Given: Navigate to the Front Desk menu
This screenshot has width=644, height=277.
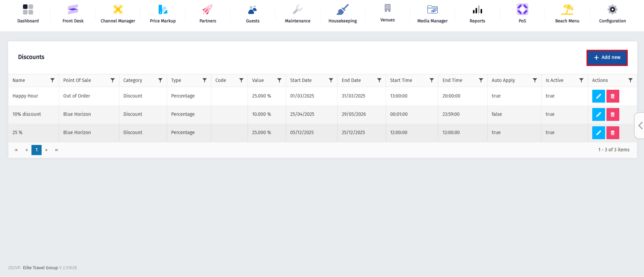Looking at the screenshot, I should tap(73, 14).
